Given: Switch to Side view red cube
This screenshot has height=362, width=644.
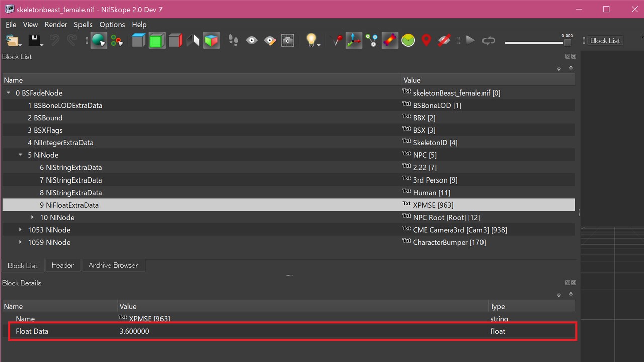Looking at the screenshot, I should (175, 41).
